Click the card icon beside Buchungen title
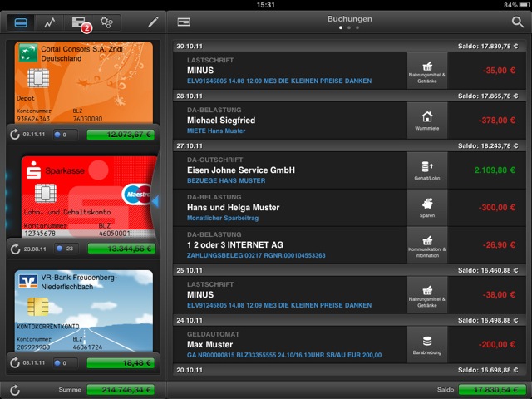 (184, 22)
